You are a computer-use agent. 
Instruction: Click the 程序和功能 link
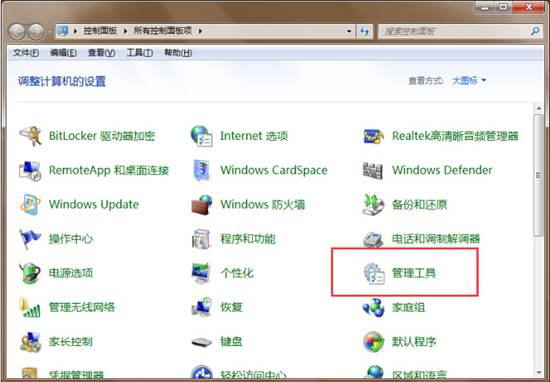click(x=248, y=239)
